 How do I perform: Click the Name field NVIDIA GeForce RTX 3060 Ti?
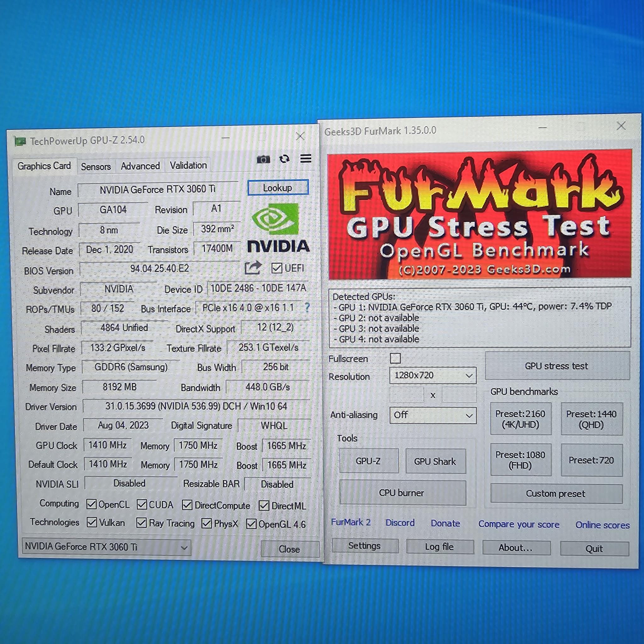pos(158,189)
